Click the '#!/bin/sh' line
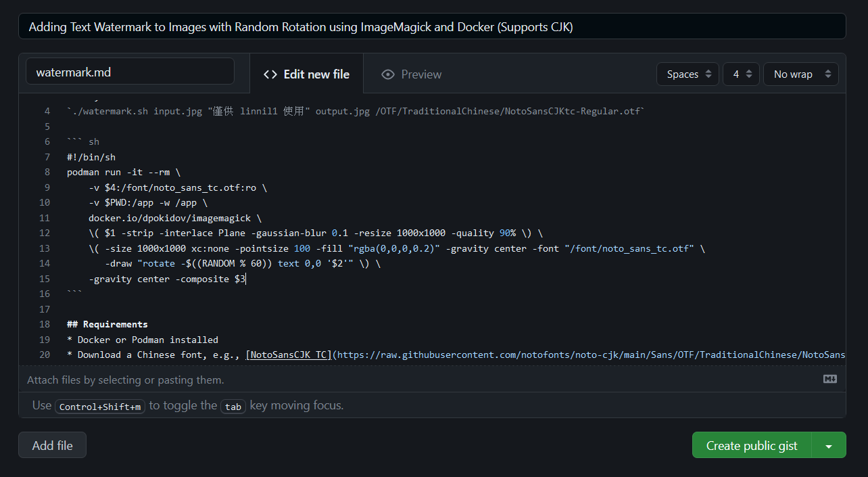This screenshot has width=868, height=477. pos(91,157)
